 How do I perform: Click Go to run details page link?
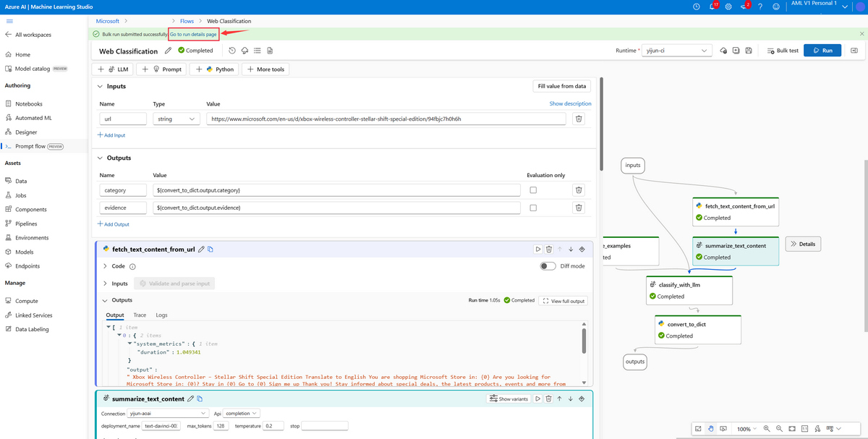click(x=194, y=34)
